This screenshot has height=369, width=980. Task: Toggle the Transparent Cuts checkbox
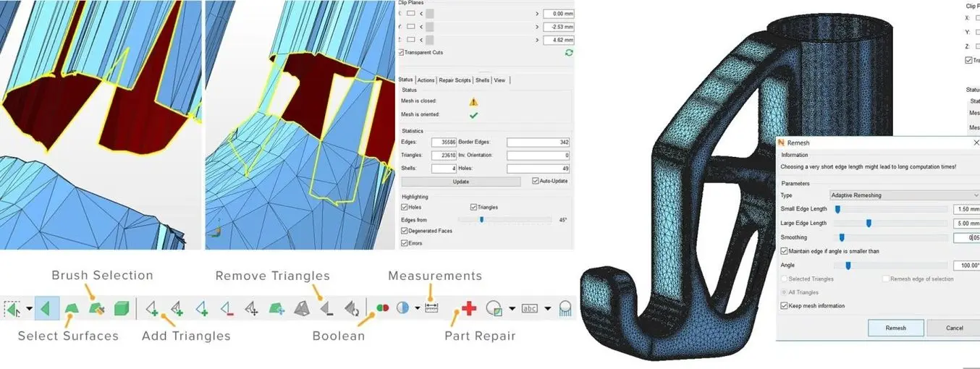click(x=402, y=53)
